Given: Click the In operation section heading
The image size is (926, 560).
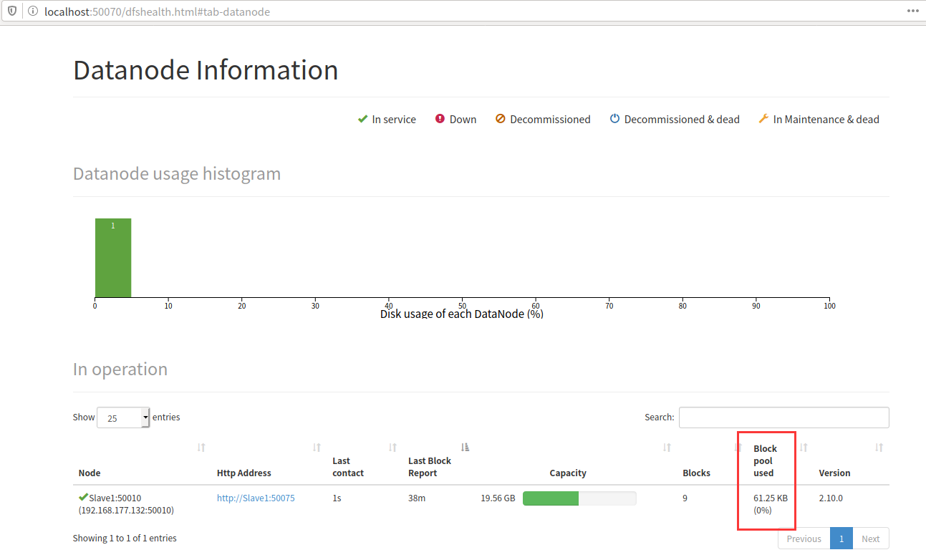Looking at the screenshot, I should pyautogui.click(x=120, y=370).
